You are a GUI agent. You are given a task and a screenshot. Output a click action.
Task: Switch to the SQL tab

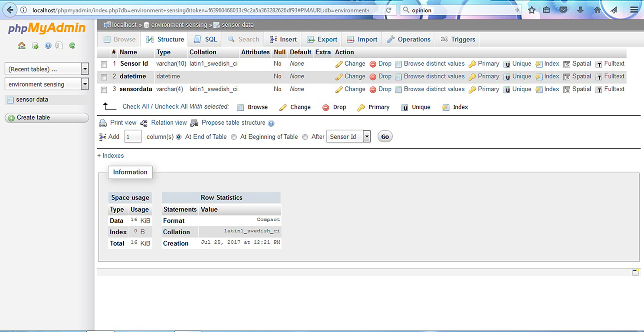[x=206, y=39]
